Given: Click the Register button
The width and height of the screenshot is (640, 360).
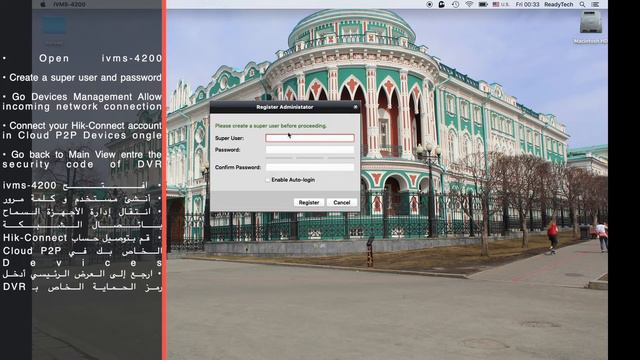Looking at the screenshot, I should coord(309,202).
